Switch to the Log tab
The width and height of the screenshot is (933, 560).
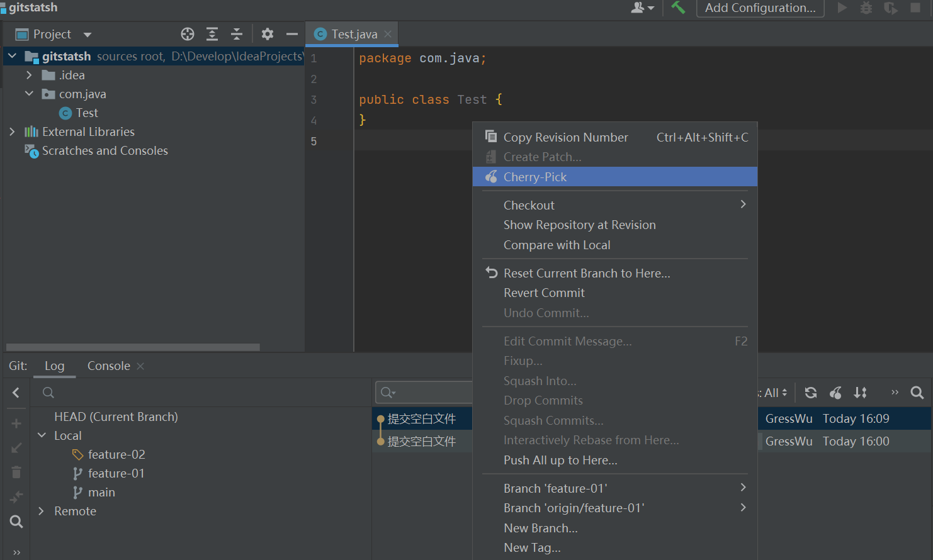pos(54,366)
